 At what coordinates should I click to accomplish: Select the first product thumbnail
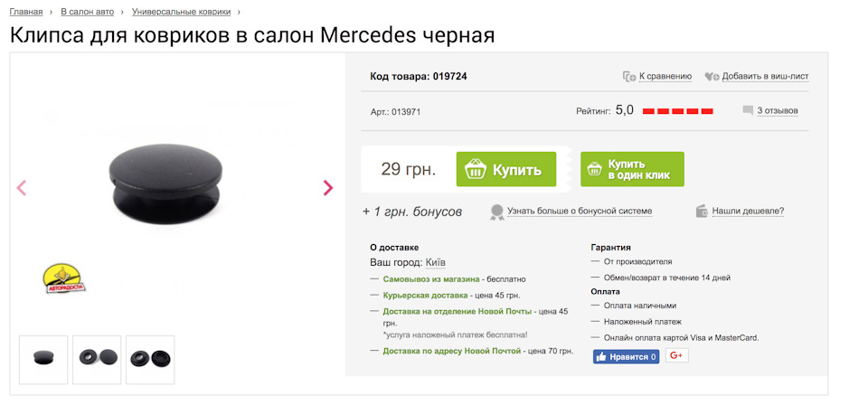point(43,360)
